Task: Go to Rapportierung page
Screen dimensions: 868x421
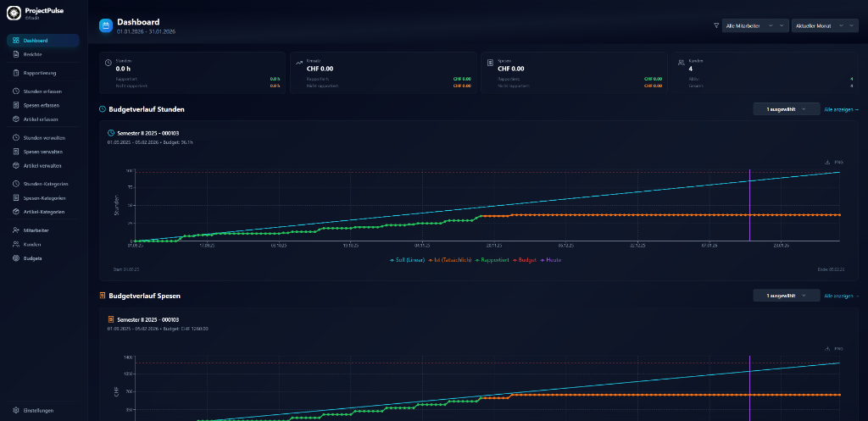Action: (x=42, y=73)
